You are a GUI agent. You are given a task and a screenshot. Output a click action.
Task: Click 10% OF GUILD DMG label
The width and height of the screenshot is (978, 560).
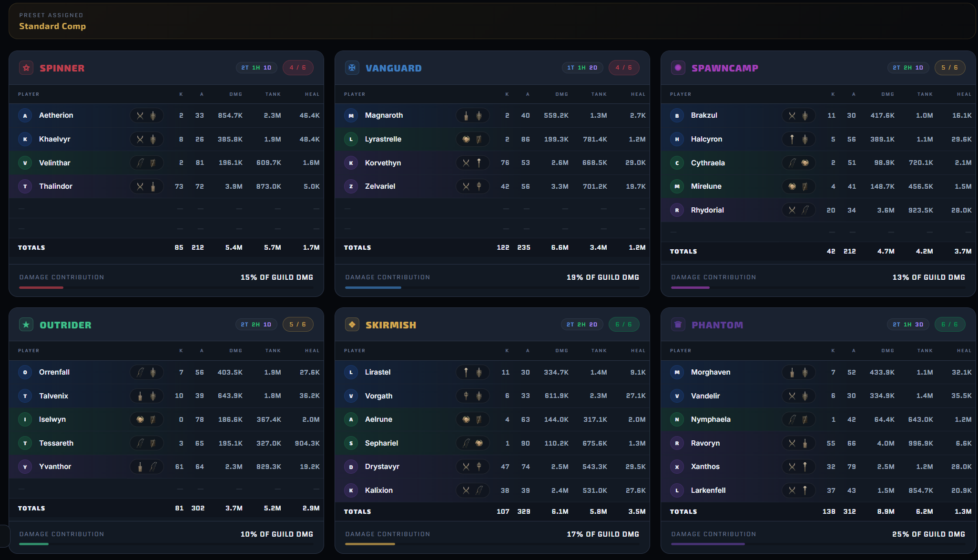click(x=277, y=534)
